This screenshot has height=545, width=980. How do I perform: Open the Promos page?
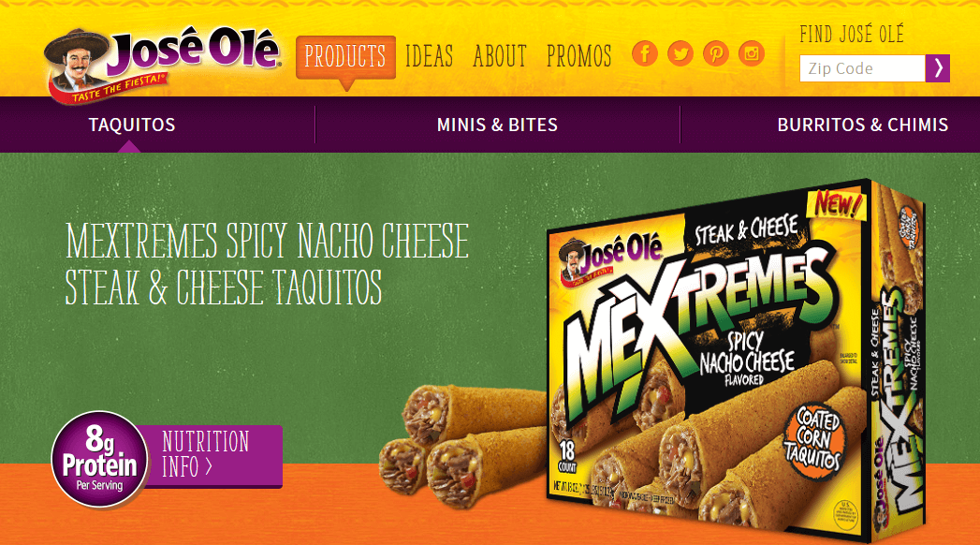tap(578, 56)
